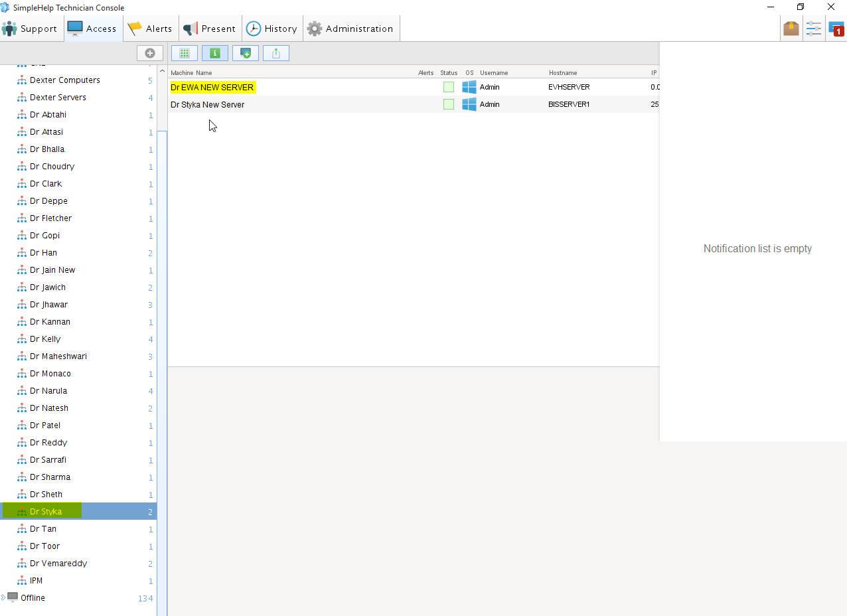The image size is (847, 616).
Task: Open the History tab
Action: coord(272,29)
